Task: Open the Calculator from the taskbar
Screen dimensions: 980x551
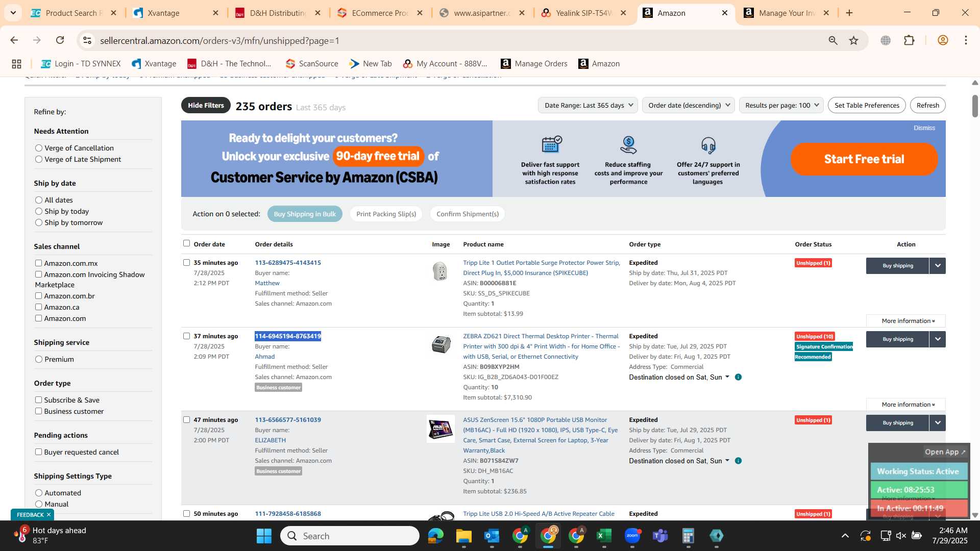Action: [688, 536]
